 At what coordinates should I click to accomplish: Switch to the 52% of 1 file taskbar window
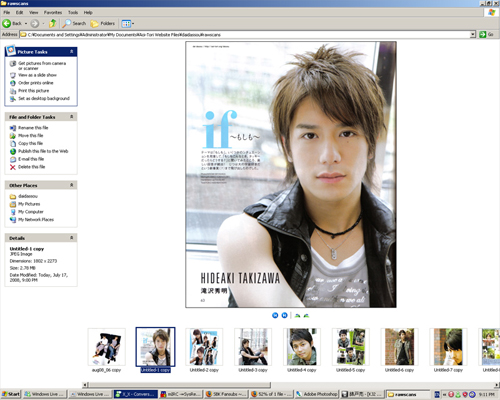271,394
